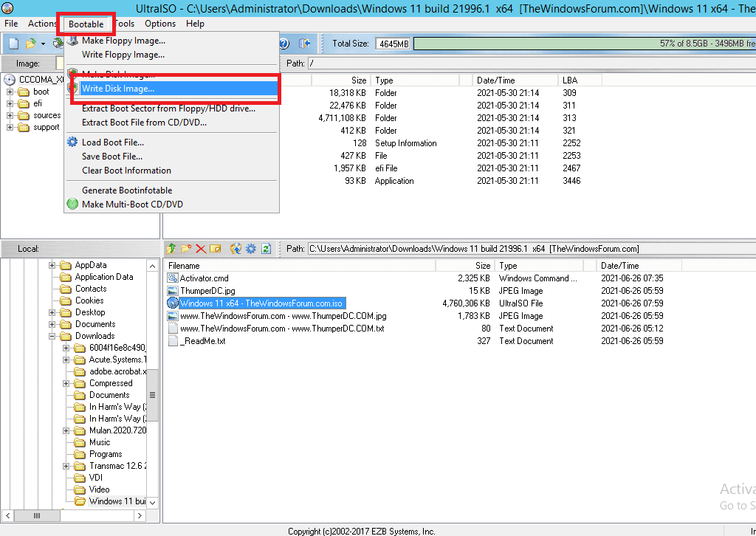This screenshot has height=536, width=756.
Task: Click the Refresh icon in Local toolbar
Action: (x=266, y=249)
